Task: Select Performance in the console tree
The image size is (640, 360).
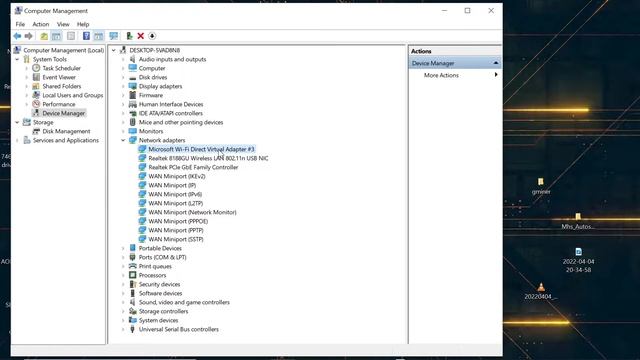Action: click(x=59, y=104)
